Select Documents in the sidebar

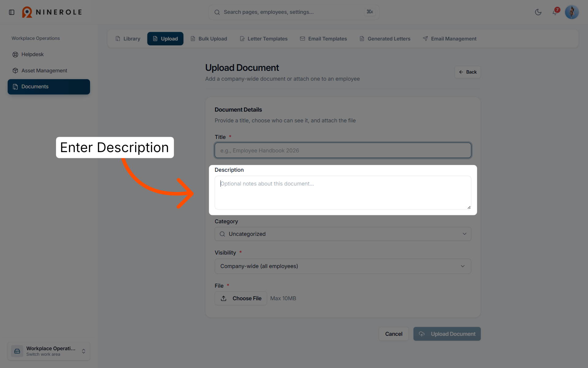click(49, 87)
